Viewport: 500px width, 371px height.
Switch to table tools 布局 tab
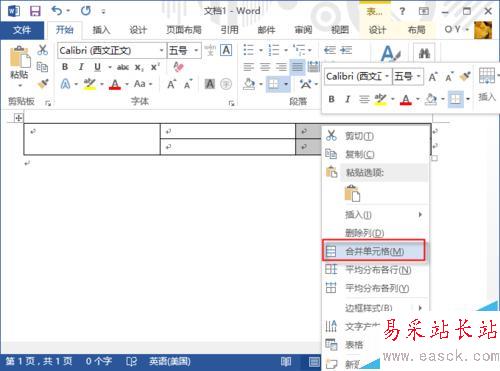(416, 30)
